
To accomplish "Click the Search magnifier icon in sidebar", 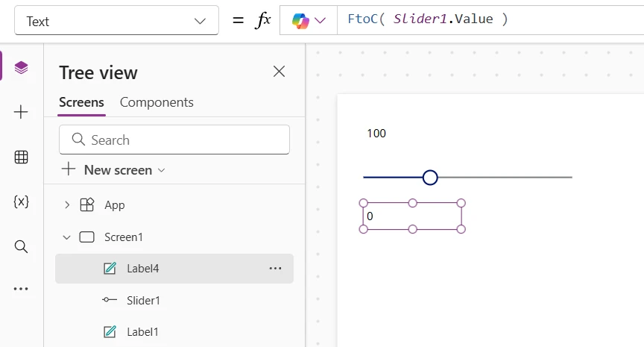I will [21, 246].
